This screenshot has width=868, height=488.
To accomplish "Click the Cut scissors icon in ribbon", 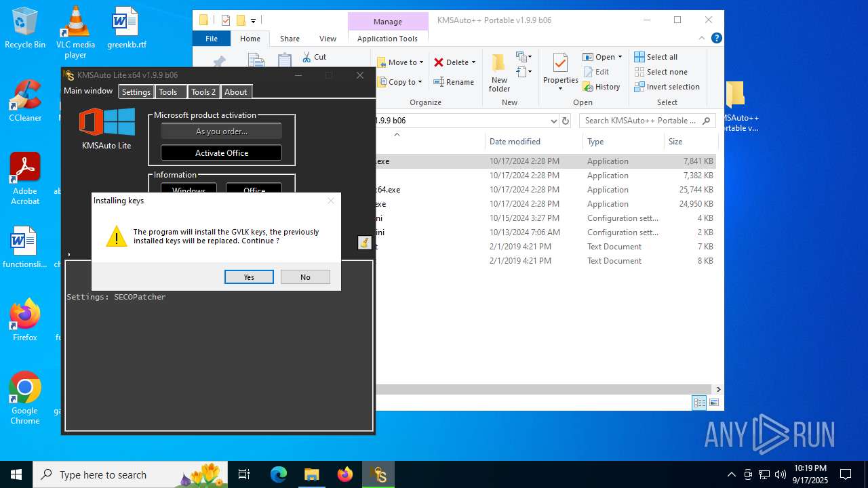I will (x=307, y=57).
